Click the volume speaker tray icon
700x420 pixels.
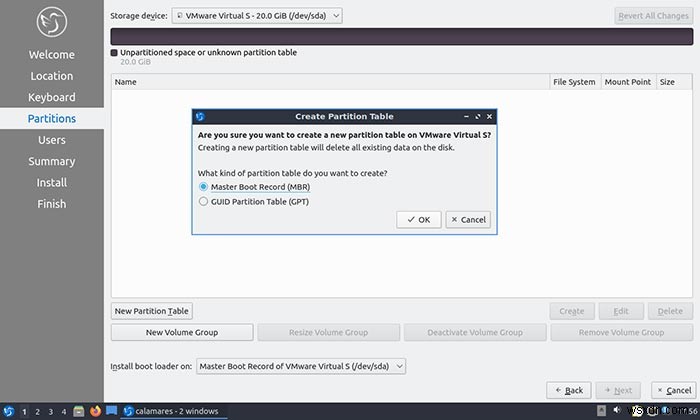point(617,410)
